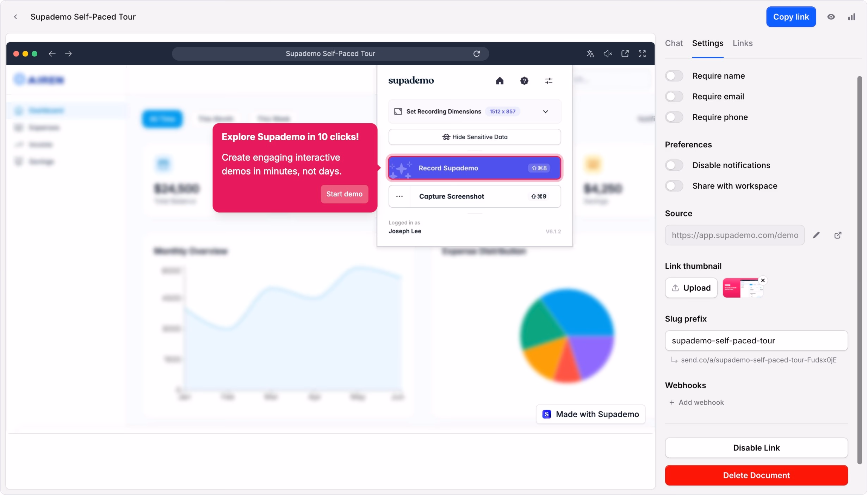Switch to the Chat tab
Image resolution: width=868 pixels, height=495 pixels.
(x=674, y=43)
